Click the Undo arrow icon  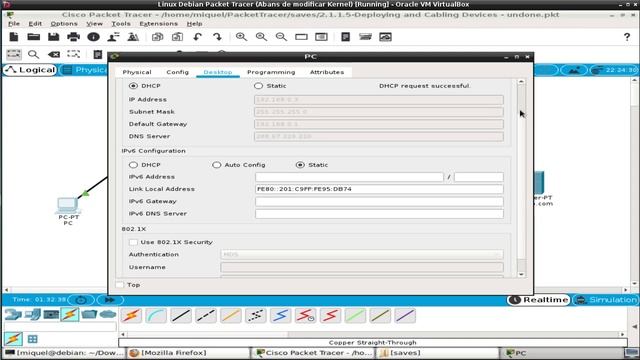coord(198,37)
